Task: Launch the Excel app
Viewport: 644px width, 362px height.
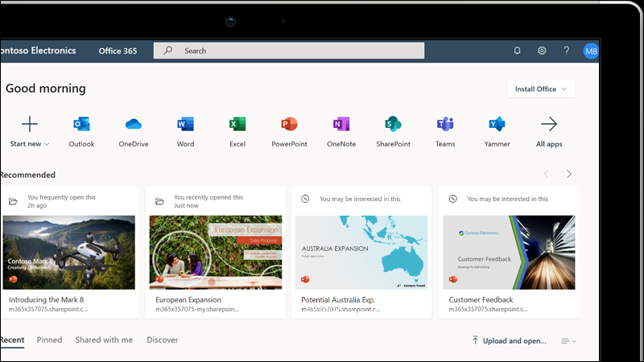Action: (237, 125)
